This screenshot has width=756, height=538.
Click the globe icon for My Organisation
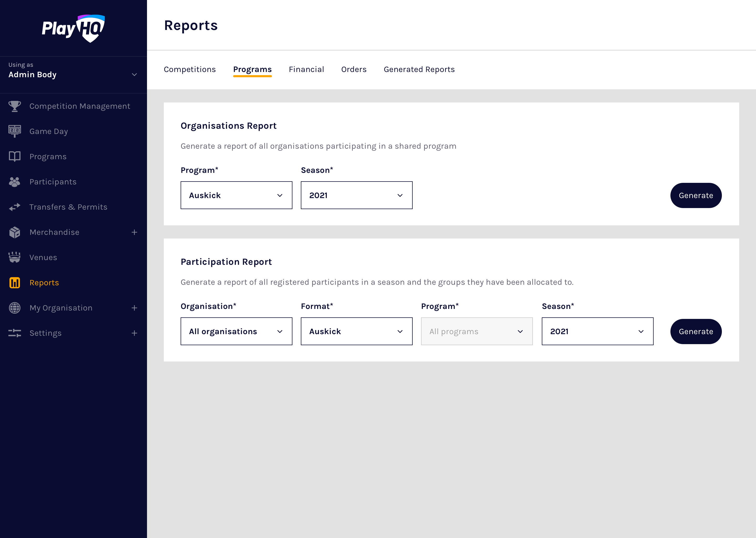click(x=14, y=308)
